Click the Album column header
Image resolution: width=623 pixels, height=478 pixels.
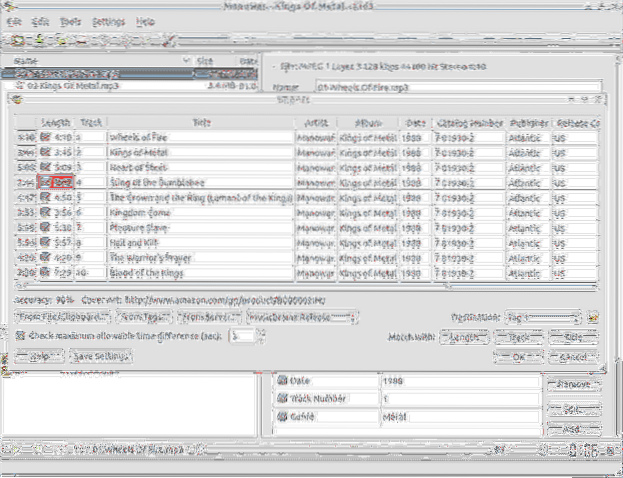pos(368,123)
